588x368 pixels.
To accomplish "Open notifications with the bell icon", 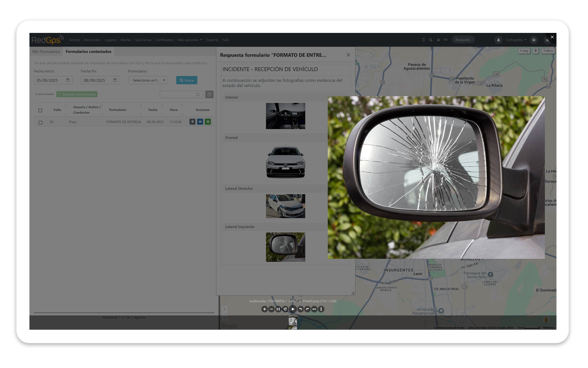I will pos(498,40).
